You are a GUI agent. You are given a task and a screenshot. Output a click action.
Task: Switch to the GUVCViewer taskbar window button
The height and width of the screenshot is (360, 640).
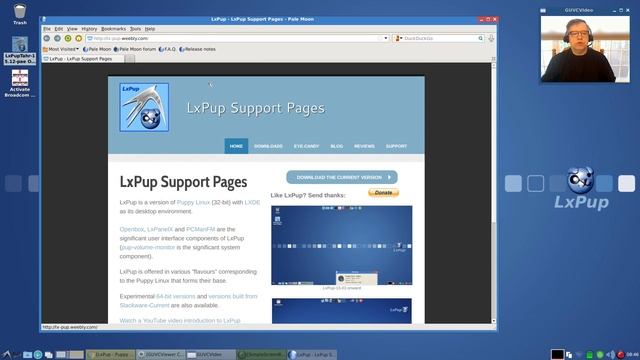[x=160, y=355]
